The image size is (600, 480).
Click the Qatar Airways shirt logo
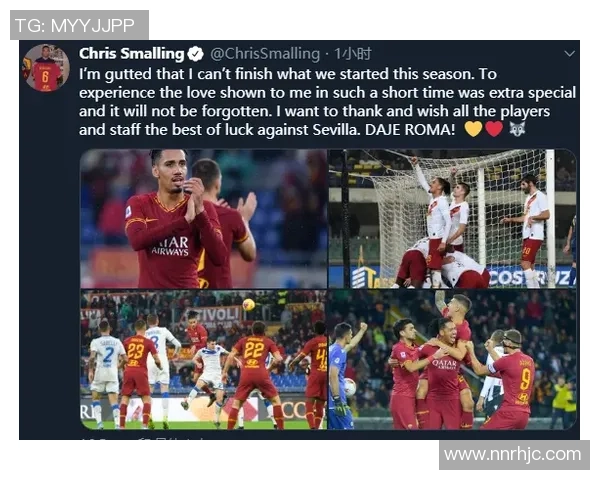(170, 246)
